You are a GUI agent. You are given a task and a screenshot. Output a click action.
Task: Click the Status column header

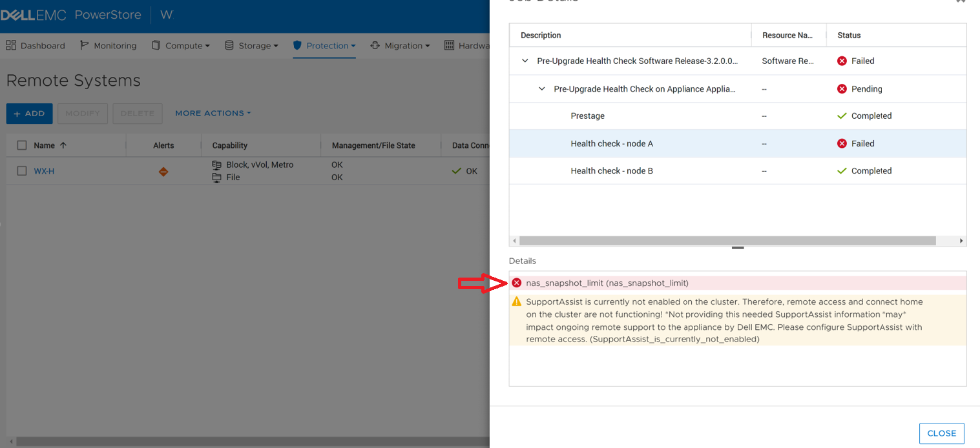pyautogui.click(x=849, y=36)
